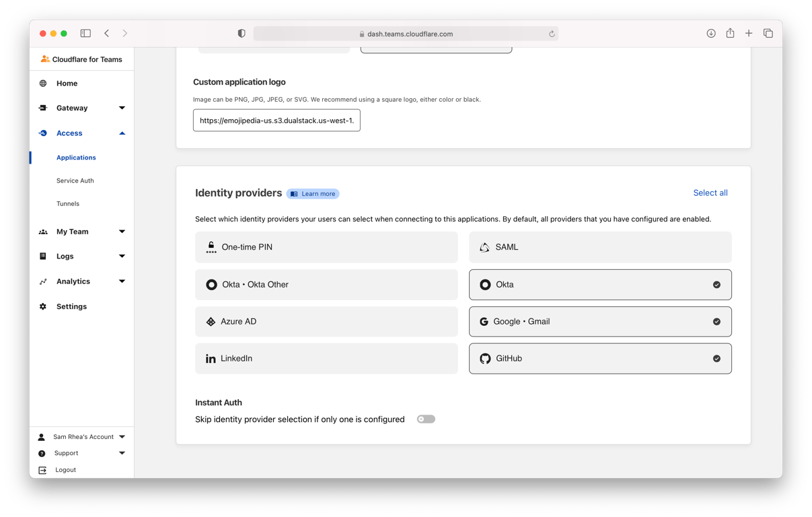Select the Home globe icon in sidebar
This screenshot has height=517, width=812.
(x=43, y=83)
